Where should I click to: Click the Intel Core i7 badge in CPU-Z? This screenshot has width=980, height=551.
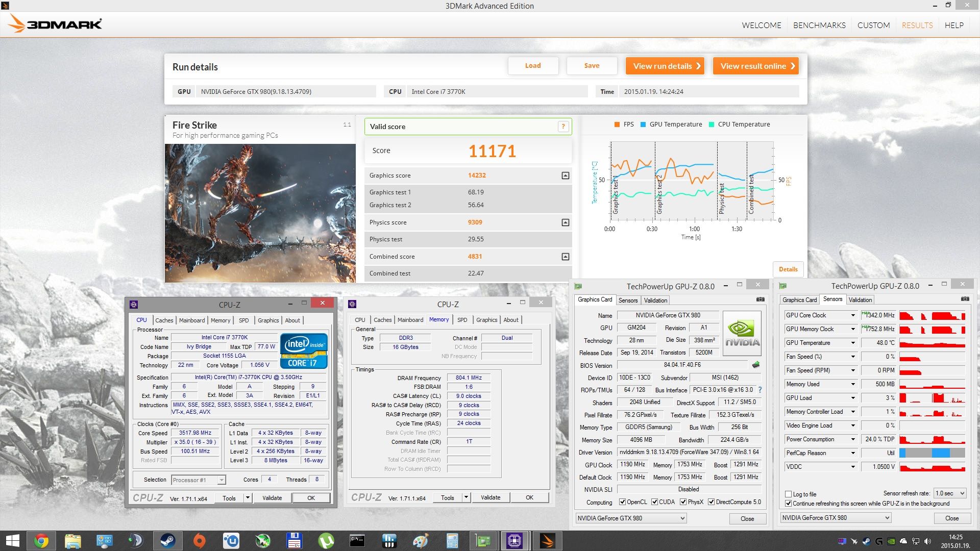point(304,351)
